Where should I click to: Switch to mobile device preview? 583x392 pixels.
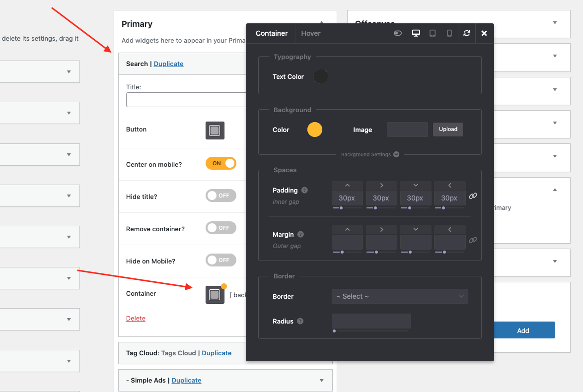coord(449,33)
